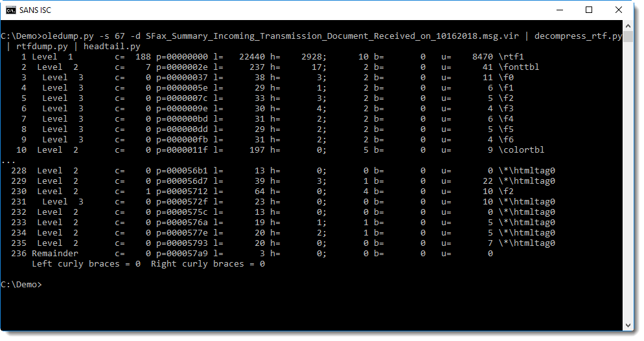The image size is (644, 341).
Task: Click p=0000007c position value
Action: click(182, 98)
